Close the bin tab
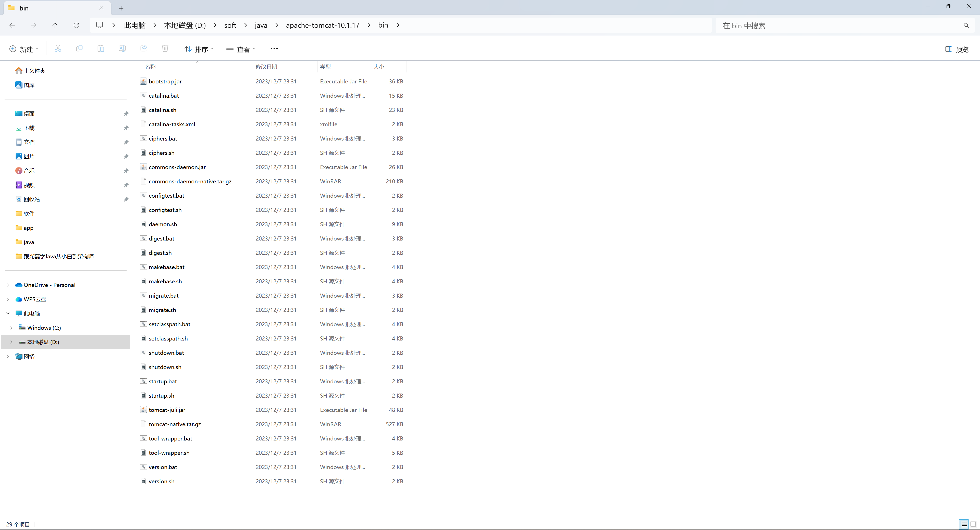This screenshot has width=980, height=530. click(101, 8)
